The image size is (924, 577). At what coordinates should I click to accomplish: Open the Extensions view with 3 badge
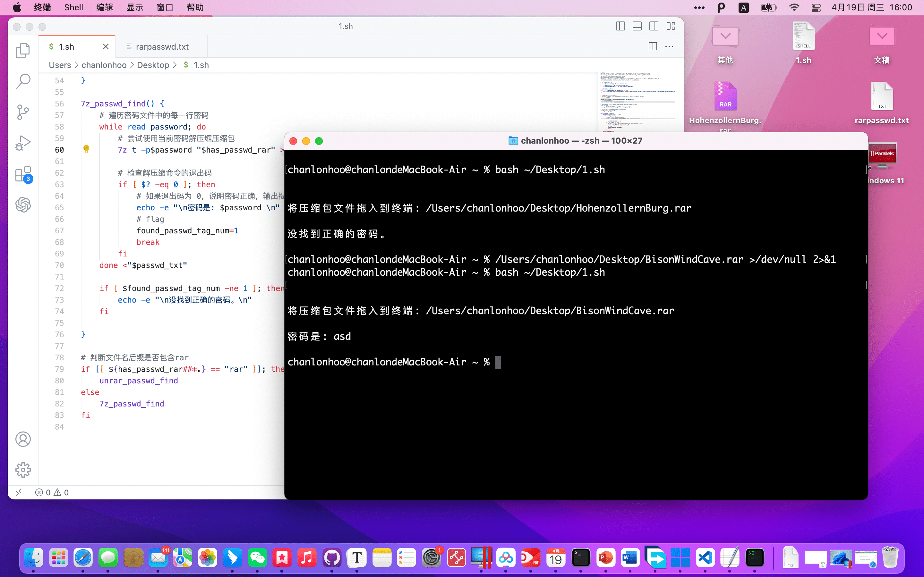[23, 174]
